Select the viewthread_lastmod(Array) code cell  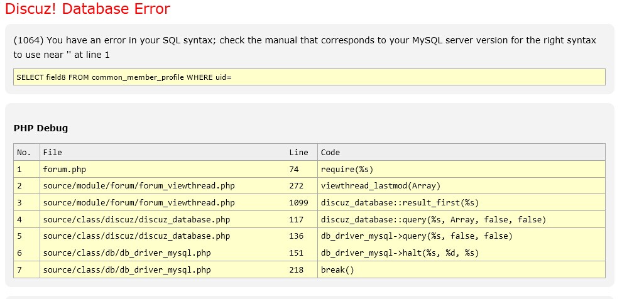[x=380, y=186]
